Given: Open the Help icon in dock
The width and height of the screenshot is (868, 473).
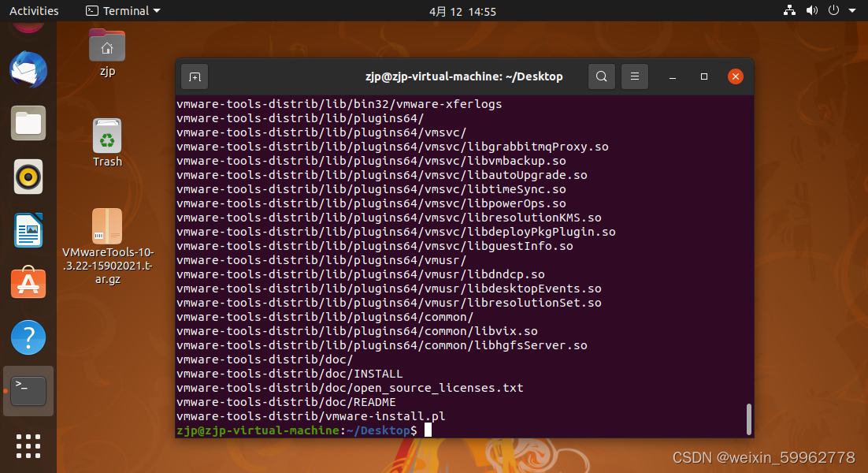Looking at the screenshot, I should (28, 337).
